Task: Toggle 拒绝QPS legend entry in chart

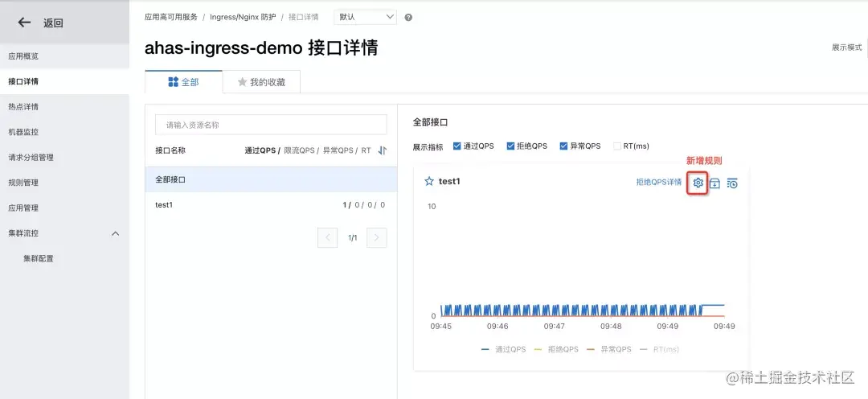Action: [556, 350]
